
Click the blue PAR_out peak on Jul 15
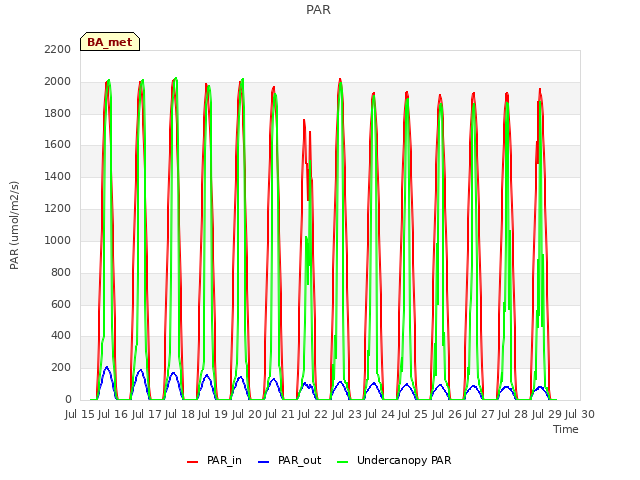pyautogui.click(x=107, y=368)
